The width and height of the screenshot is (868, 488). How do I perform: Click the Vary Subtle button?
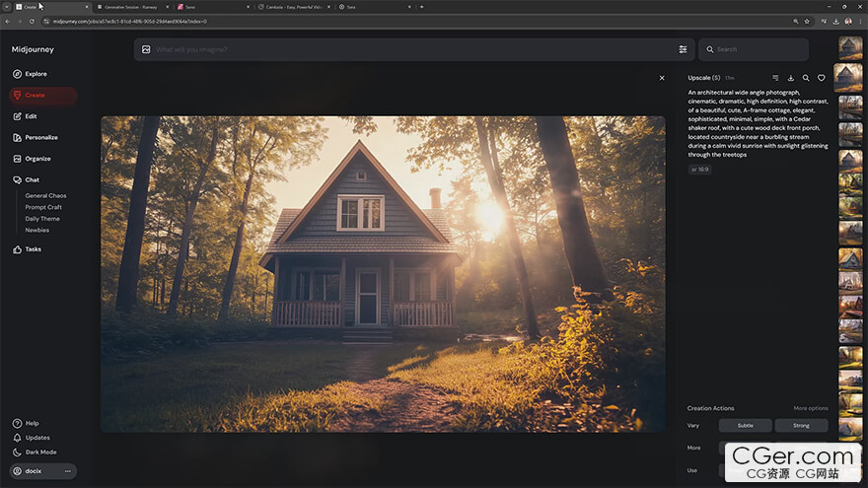click(745, 426)
